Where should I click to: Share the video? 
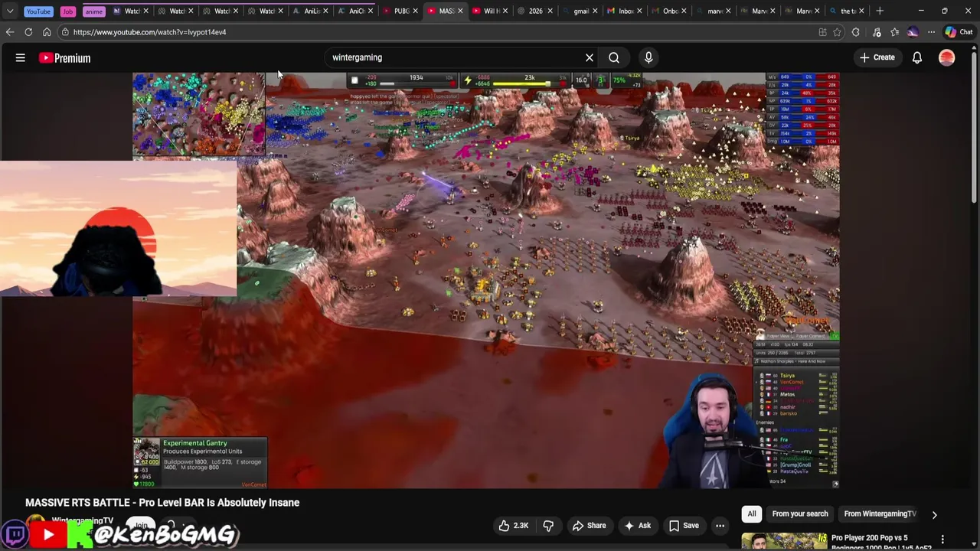[x=590, y=526]
